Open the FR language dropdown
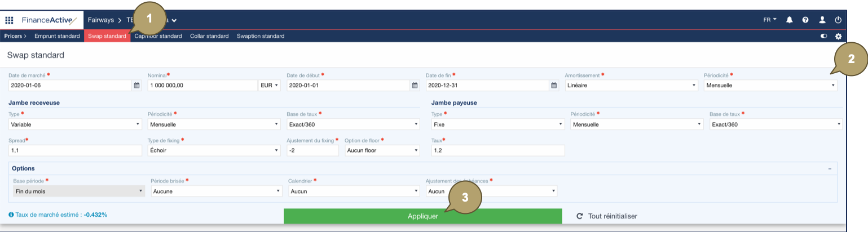 (x=770, y=20)
